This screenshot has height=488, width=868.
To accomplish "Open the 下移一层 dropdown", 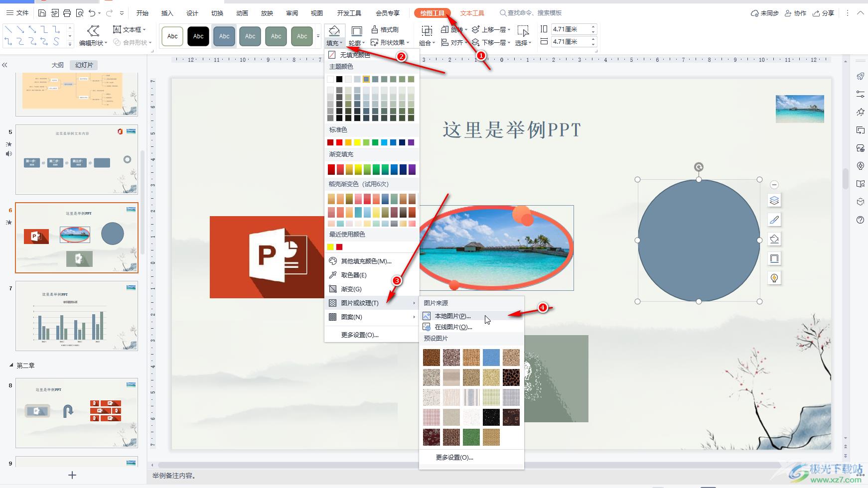I will click(x=491, y=43).
